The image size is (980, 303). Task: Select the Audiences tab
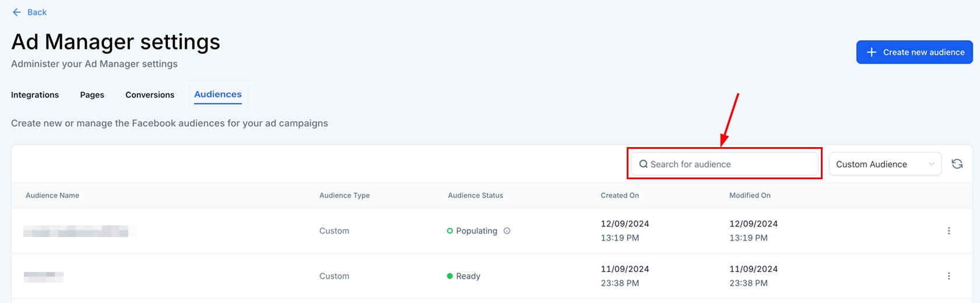point(218,95)
